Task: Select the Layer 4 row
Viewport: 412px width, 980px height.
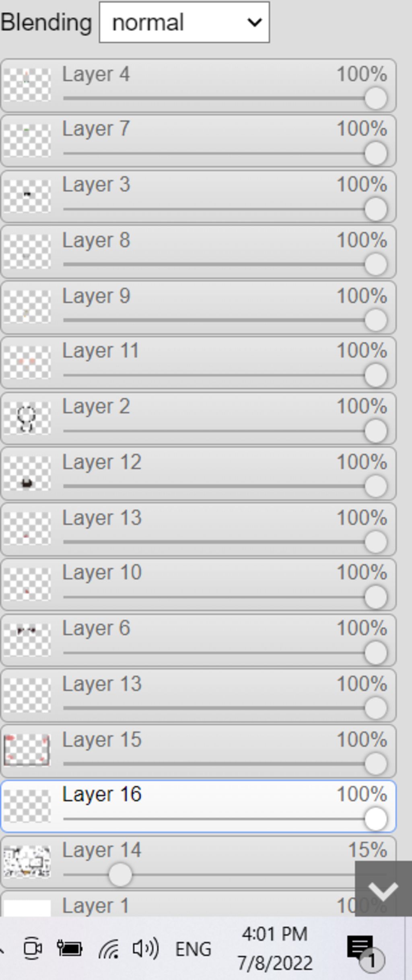Action: [x=198, y=85]
